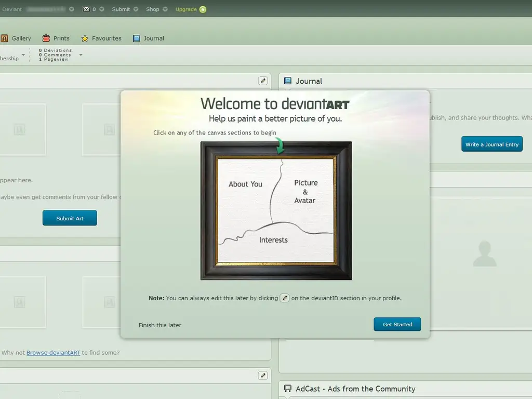Select the About You canvas section
The height and width of the screenshot is (399, 532).
coord(245,184)
